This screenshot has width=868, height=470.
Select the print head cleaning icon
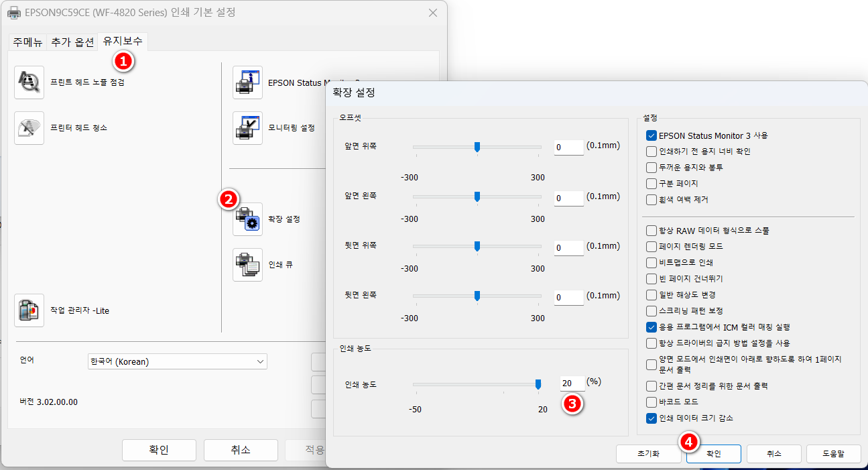[29, 127]
